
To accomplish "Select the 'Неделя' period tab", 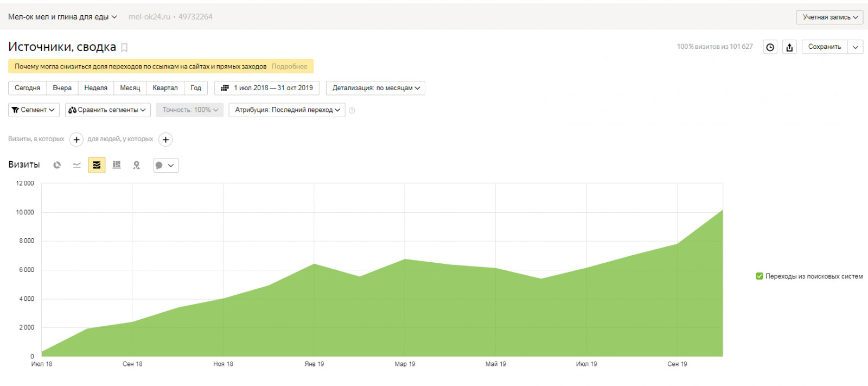I will (95, 88).
